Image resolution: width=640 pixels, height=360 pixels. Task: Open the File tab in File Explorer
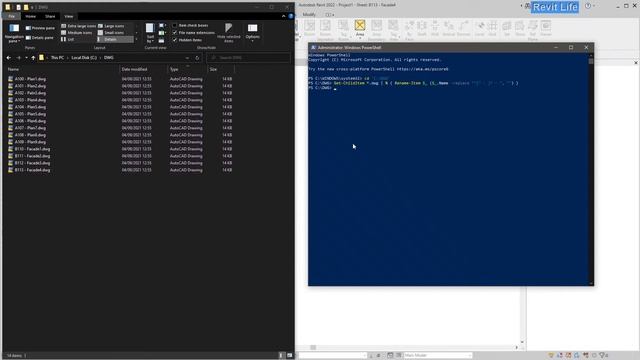[11, 16]
